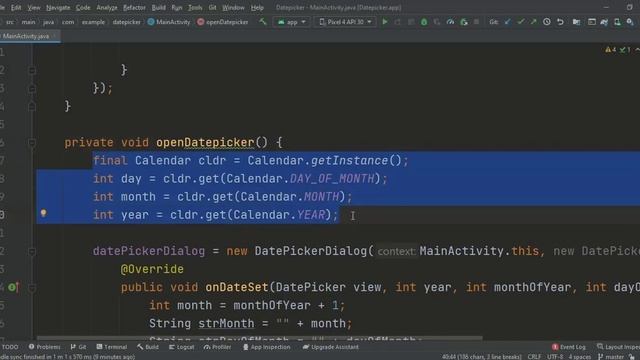Screen dimensions: 640x360
Task: Click the Git Push arrow icon
Action: pyautogui.click(x=533, y=22)
